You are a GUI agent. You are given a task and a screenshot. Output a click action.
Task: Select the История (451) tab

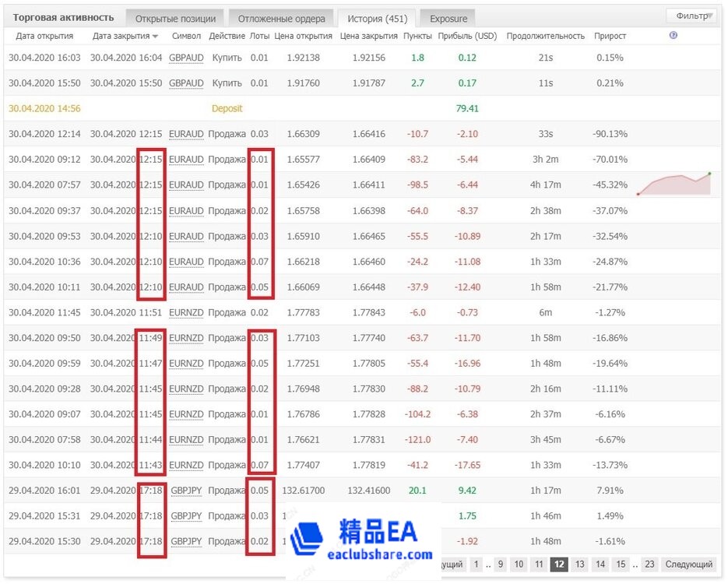tap(376, 19)
